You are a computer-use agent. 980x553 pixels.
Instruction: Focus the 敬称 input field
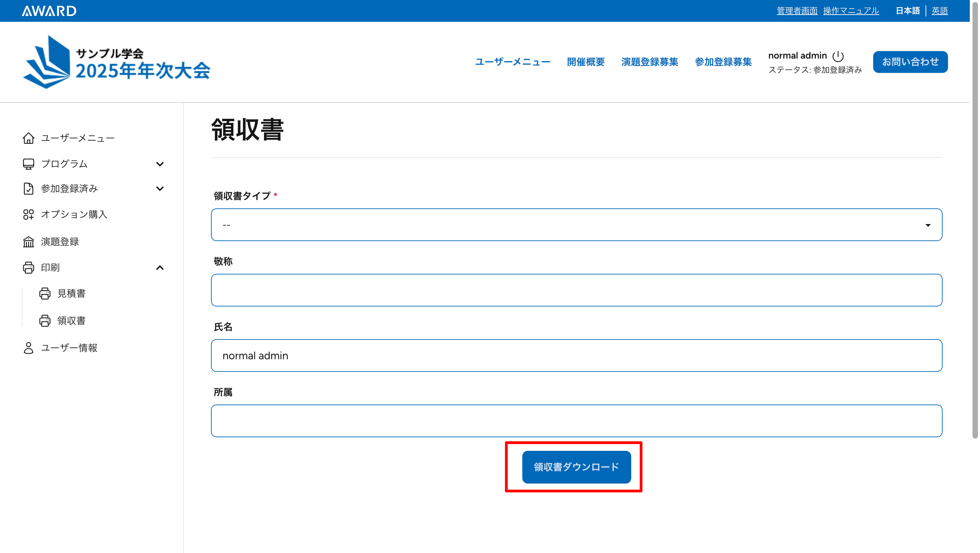[x=576, y=290]
